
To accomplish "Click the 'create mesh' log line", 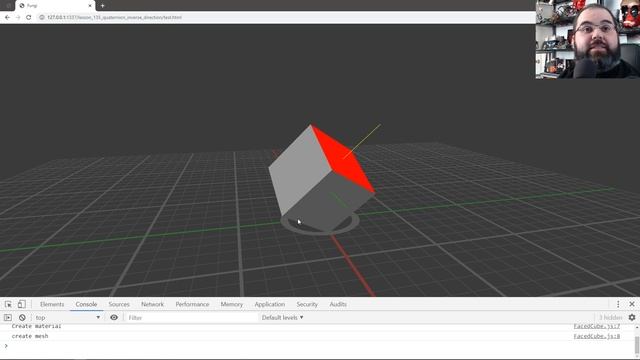I will pyautogui.click(x=30, y=336).
